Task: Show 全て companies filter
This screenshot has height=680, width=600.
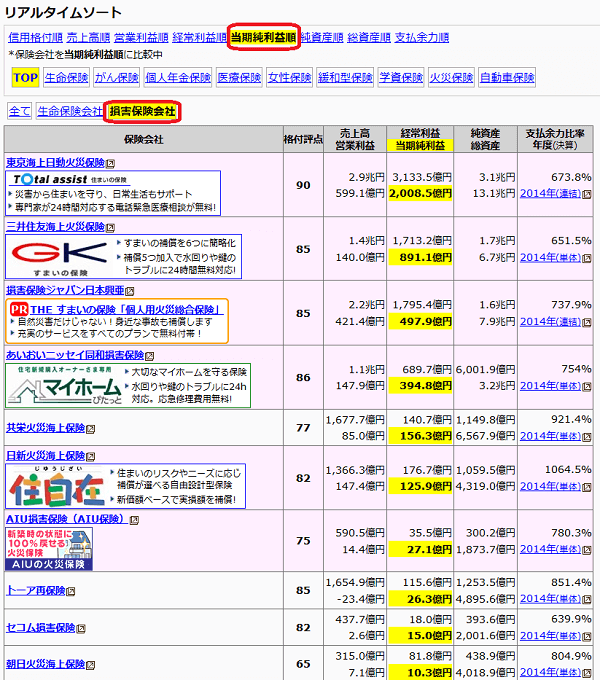Action: coord(20,111)
